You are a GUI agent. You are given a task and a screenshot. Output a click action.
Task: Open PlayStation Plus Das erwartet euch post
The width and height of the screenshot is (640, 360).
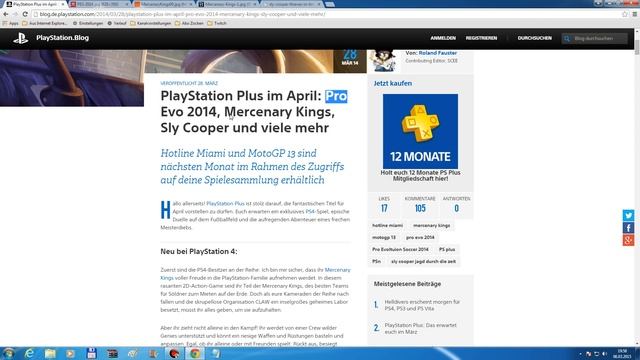pyautogui.click(x=420, y=329)
